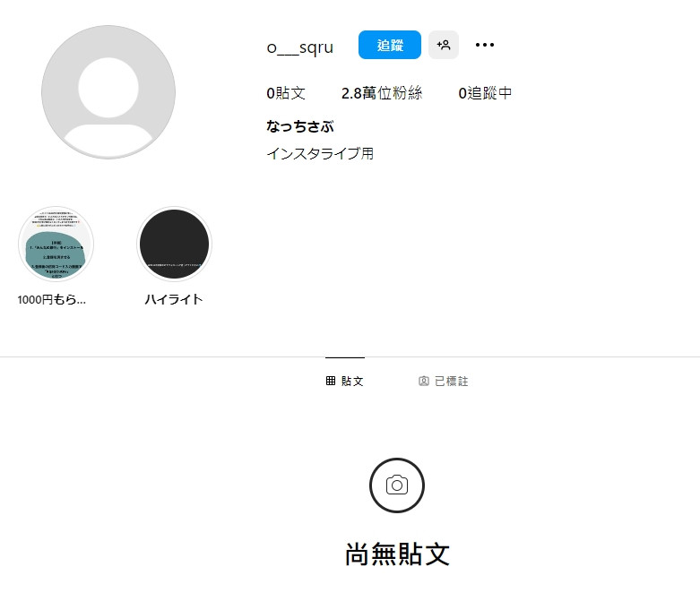This screenshot has width=700, height=601.
Task: Open the 1000円もら... story highlight
Action: [x=56, y=244]
